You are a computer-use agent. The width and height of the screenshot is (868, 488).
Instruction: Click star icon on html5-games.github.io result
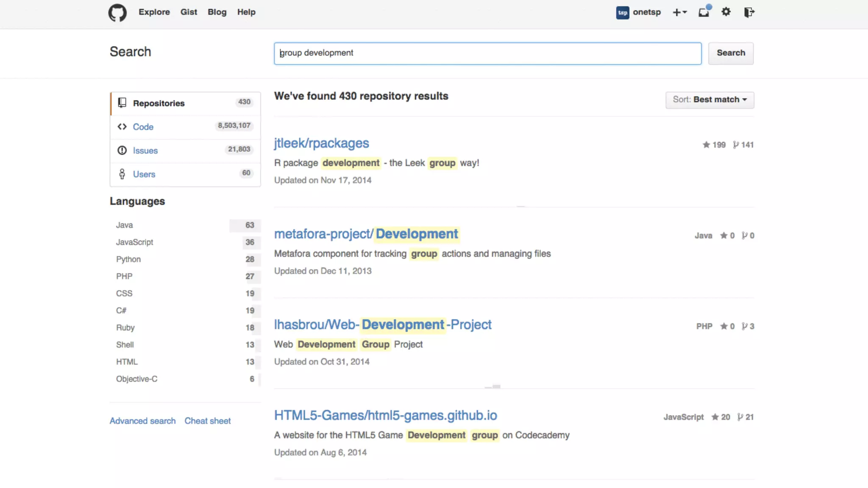point(715,417)
